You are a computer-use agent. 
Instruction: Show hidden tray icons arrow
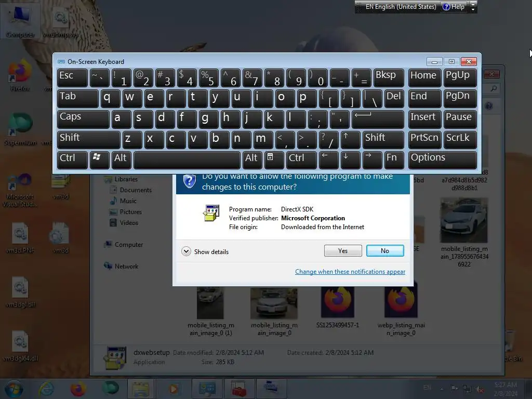pyautogui.click(x=442, y=389)
